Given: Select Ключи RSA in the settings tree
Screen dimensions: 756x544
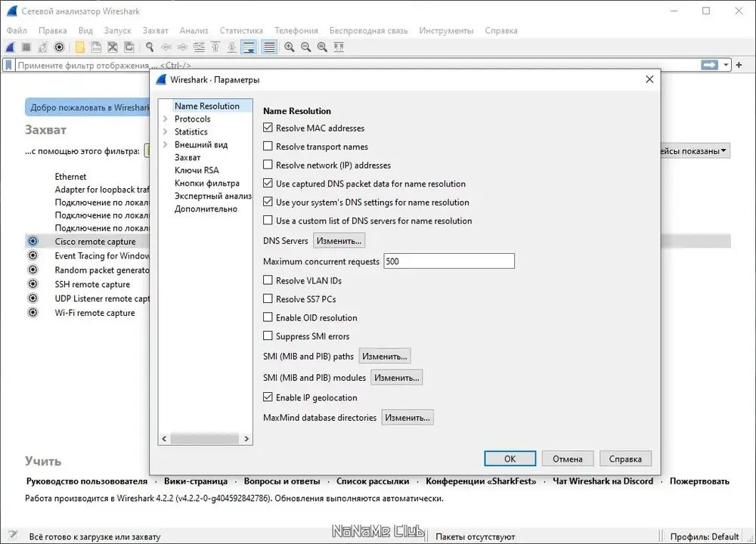Looking at the screenshot, I should [x=197, y=170].
